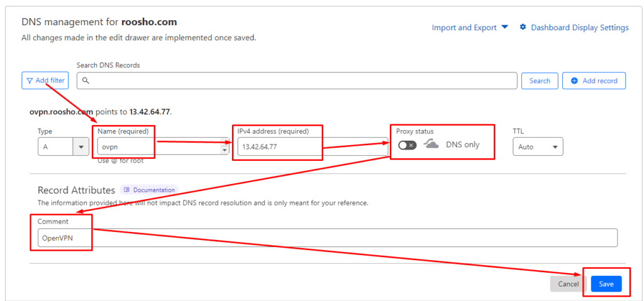Click the Add record button
The image size is (644, 301).
pyautogui.click(x=594, y=80)
